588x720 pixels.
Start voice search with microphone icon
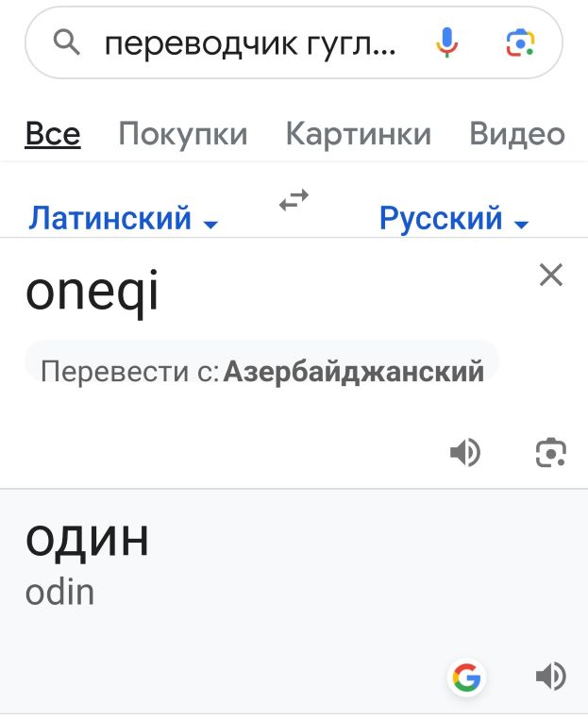click(446, 42)
